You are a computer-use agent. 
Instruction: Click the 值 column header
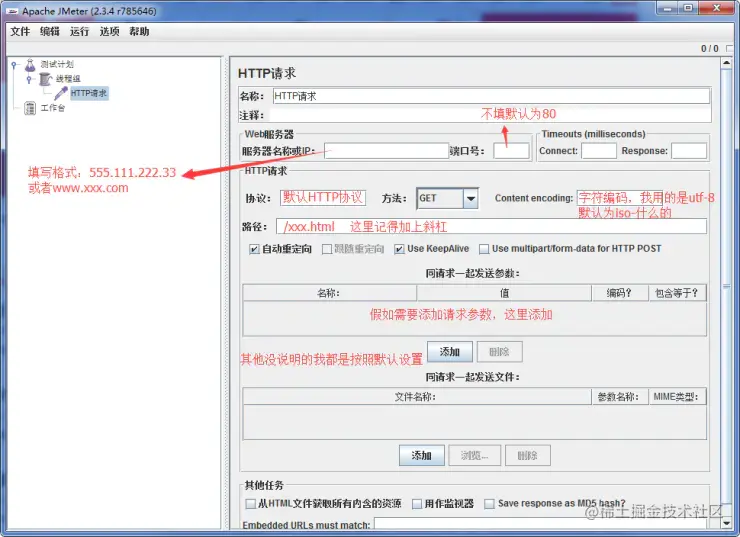[x=504, y=293]
